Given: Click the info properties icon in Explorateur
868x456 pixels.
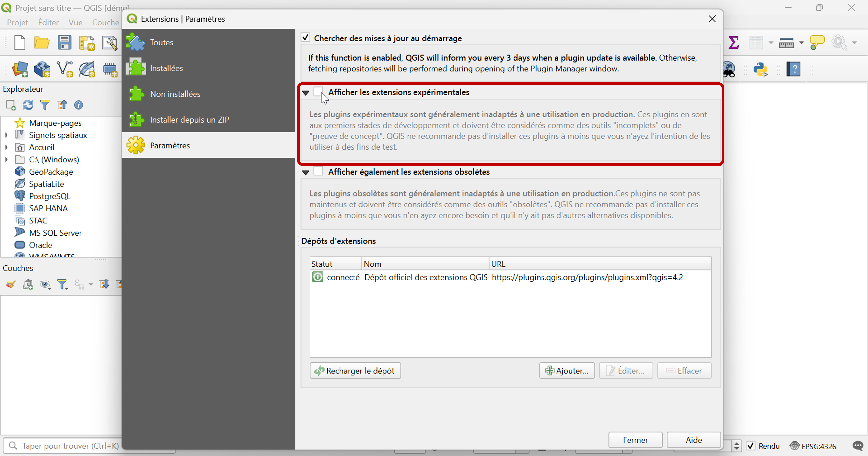Looking at the screenshot, I should [79, 105].
